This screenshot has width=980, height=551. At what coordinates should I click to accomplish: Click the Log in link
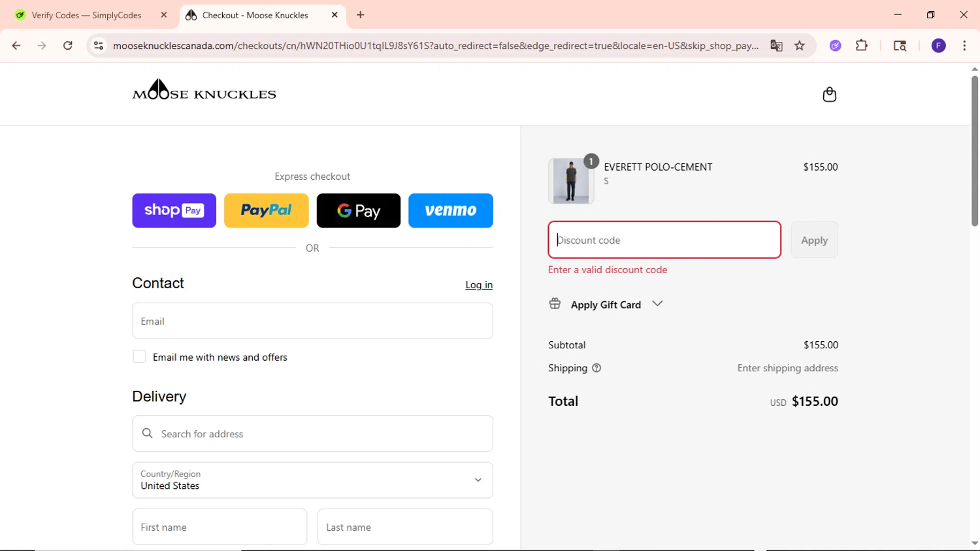(479, 285)
